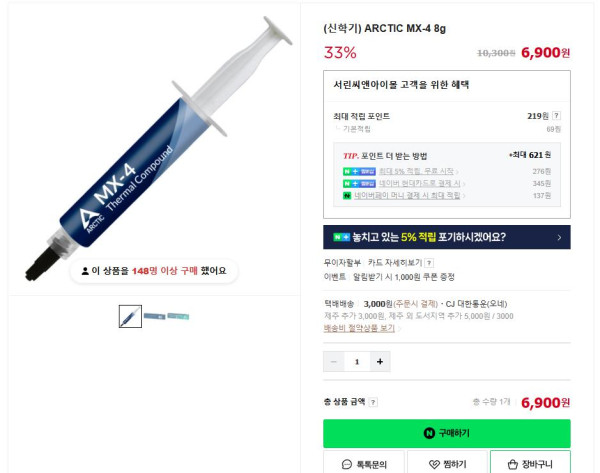
Task: Select the first syringe product thumbnail
Action: pyautogui.click(x=130, y=316)
